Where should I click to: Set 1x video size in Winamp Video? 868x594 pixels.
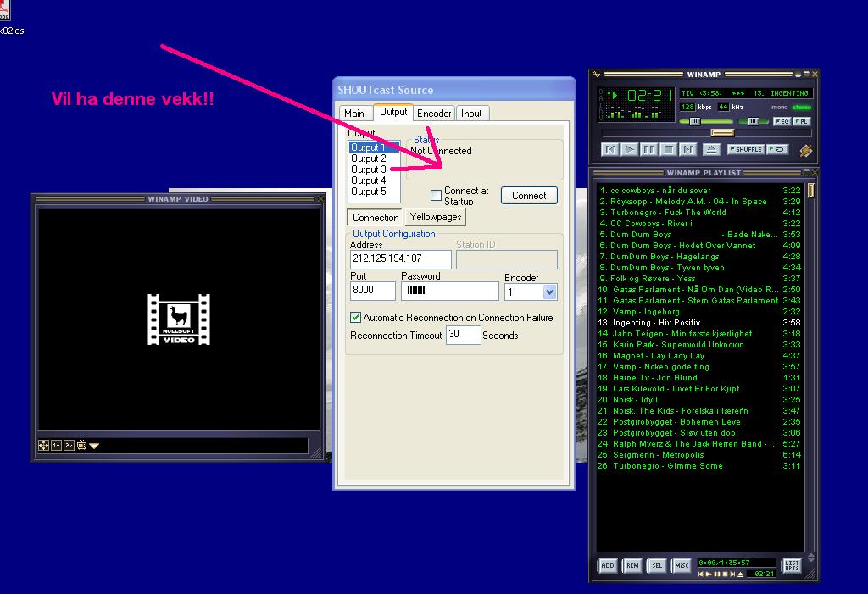click(x=57, y=445)
